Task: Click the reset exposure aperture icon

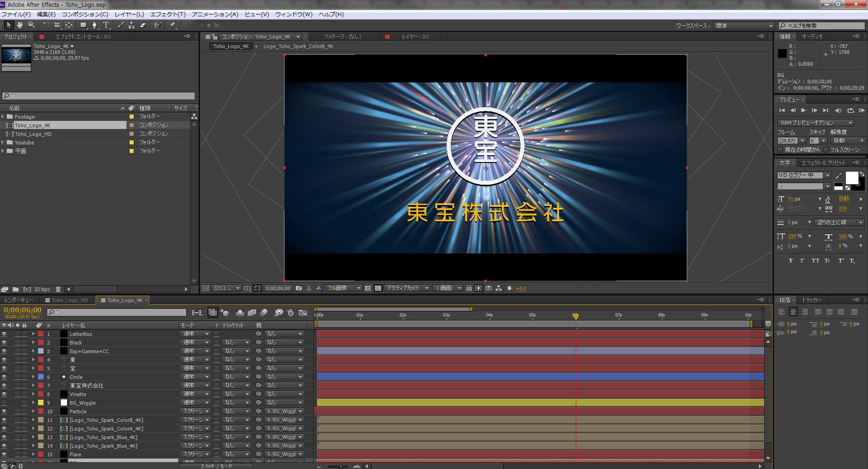Action: (x=509, y=288)
